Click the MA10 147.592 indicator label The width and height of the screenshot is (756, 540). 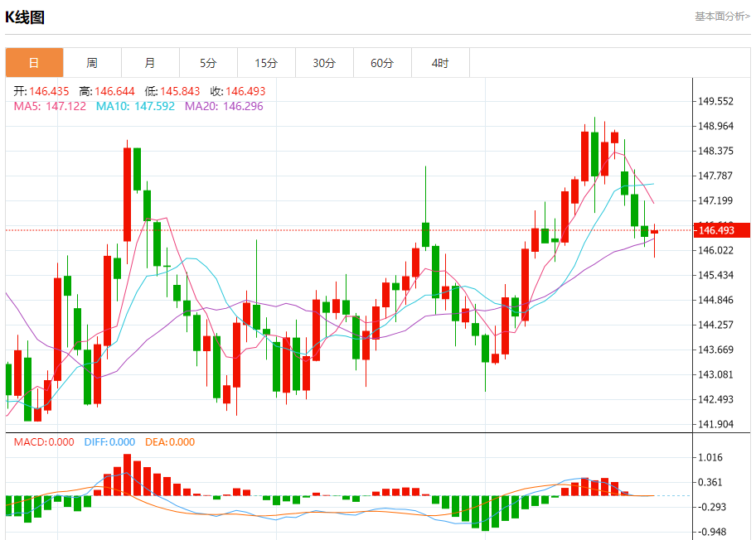click(x=135, y=106)
